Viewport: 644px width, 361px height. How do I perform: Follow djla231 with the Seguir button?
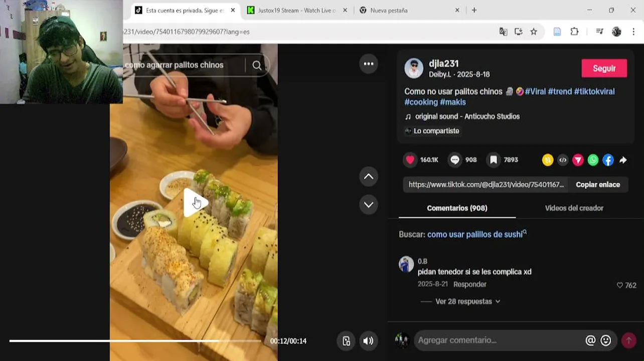604,68
